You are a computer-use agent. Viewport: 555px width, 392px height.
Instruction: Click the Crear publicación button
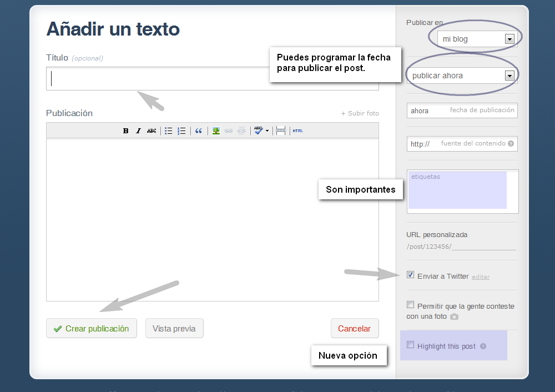[x=92, y=328]
